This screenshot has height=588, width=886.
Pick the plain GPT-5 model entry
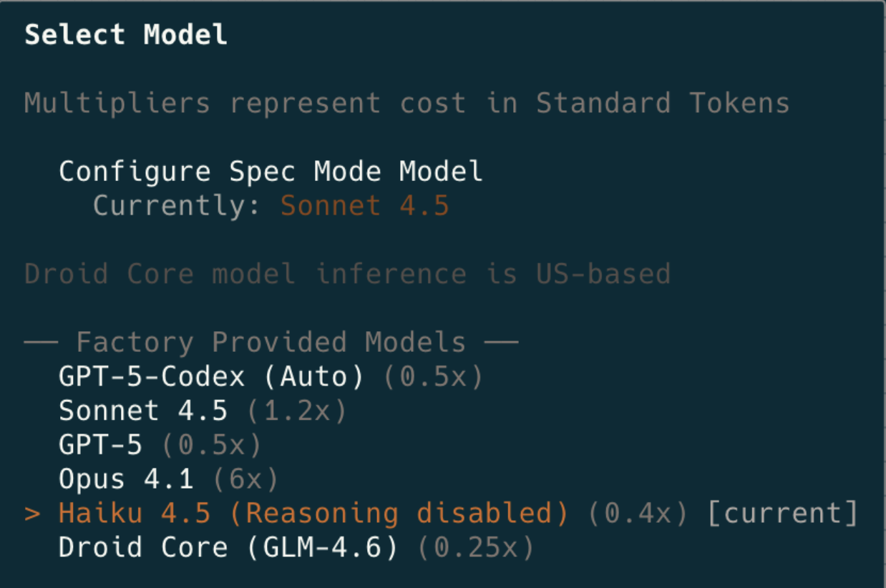(x=100, y=446)
